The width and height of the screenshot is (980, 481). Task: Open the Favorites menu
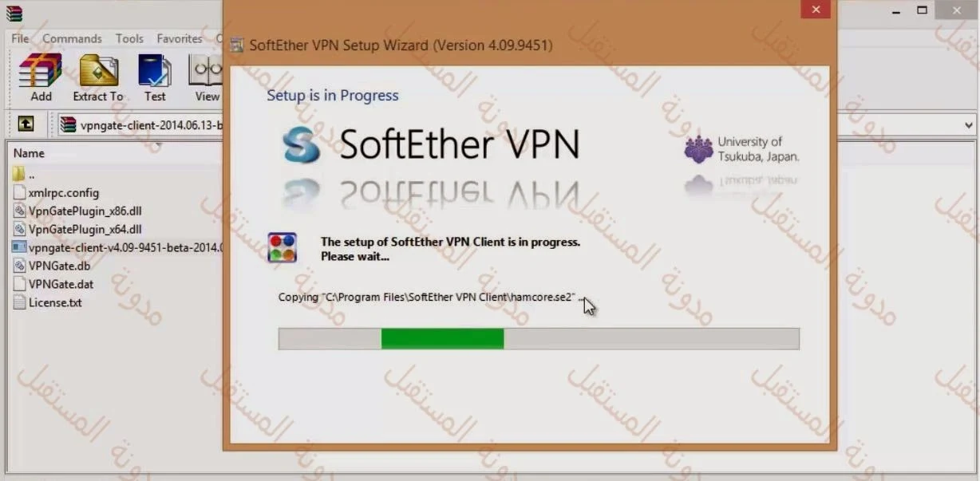[179, 38]
